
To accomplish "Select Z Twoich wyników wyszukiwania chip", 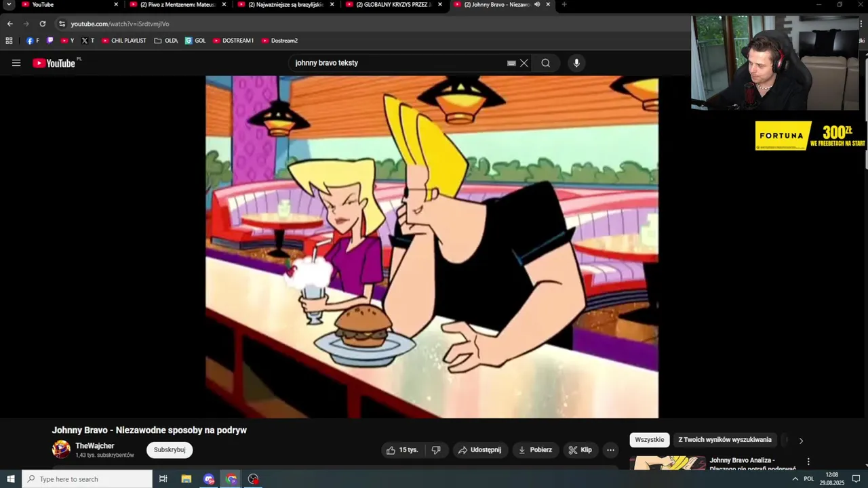I will click(725, 440).
